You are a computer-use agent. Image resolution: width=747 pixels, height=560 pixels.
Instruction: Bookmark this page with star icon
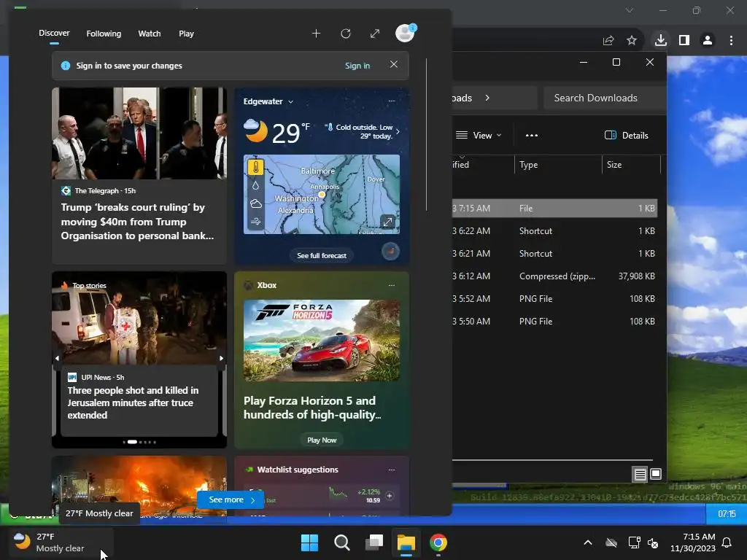(632, 41)
